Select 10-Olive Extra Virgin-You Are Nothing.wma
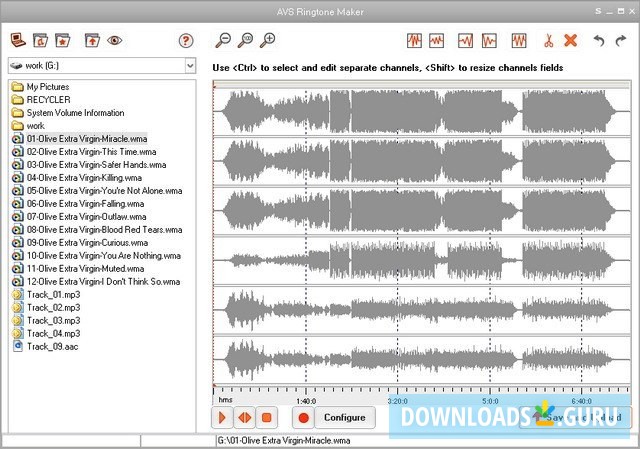 [104, 256]
